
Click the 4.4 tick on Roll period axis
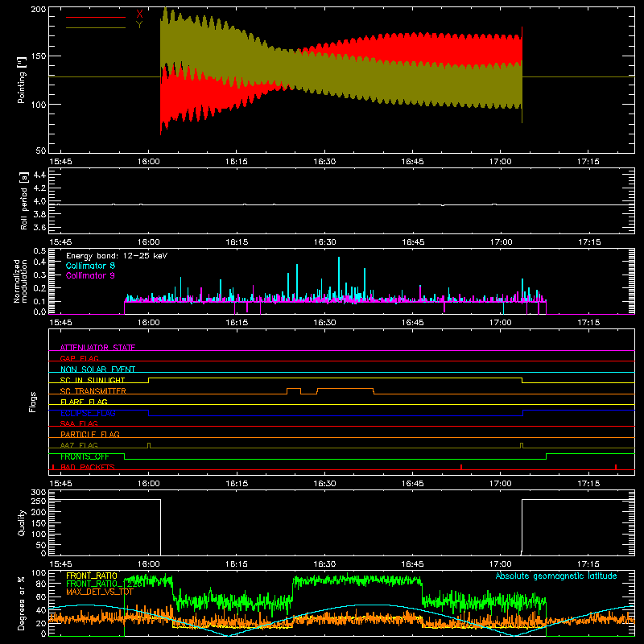coord(39,175)
